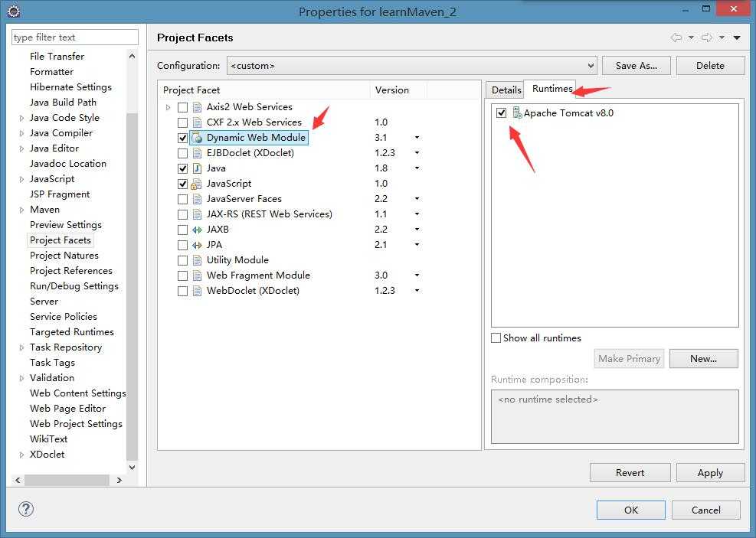Screen dimensions: 756x538
Task: Open Web Project Settings page
Action: (76, 424)
